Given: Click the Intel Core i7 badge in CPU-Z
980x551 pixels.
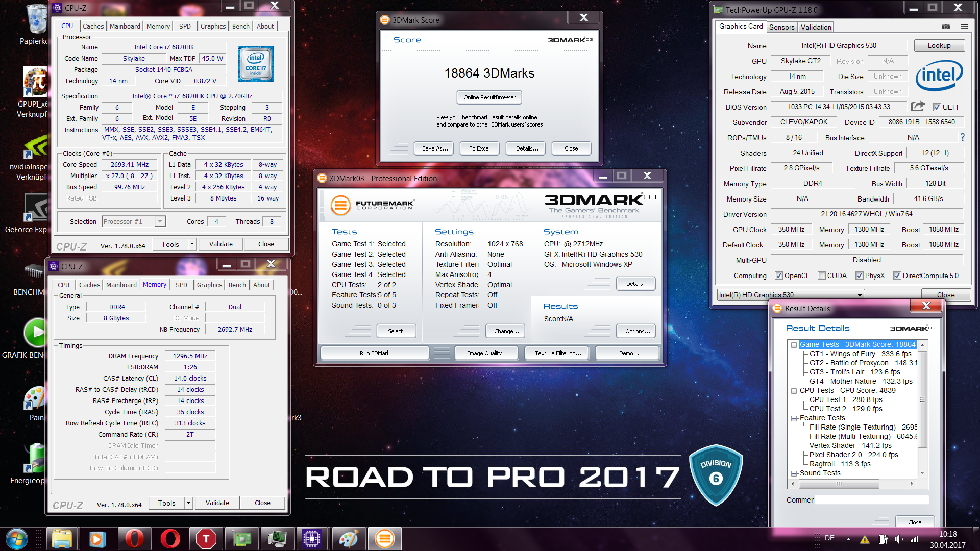Looking at the screenshot, I should (x=256, y=64).
